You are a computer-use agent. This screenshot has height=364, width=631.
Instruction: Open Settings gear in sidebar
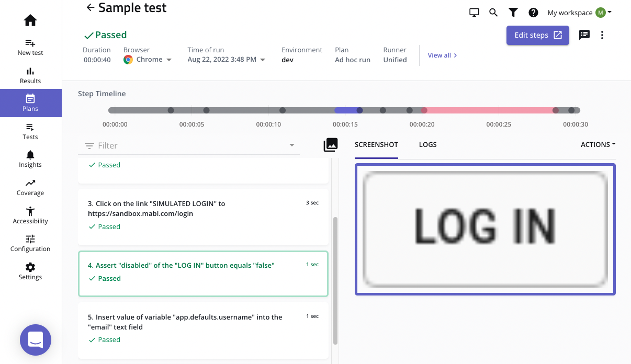30,271
